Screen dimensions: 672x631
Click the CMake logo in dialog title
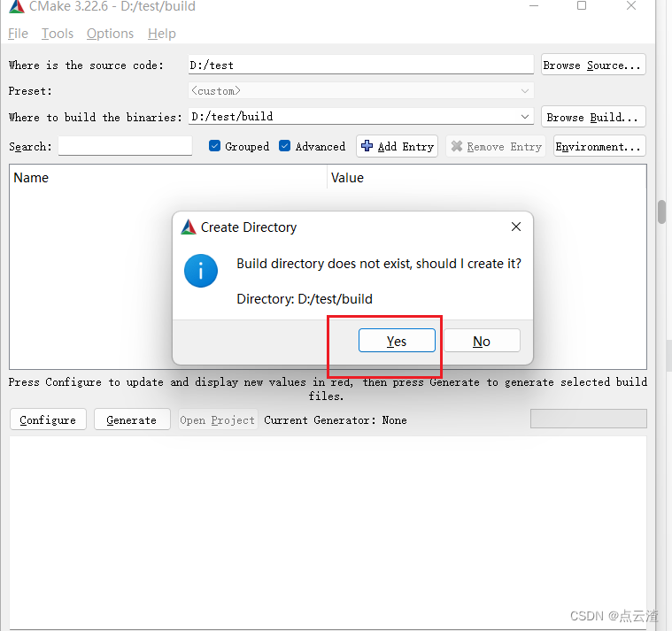point(189,227)
